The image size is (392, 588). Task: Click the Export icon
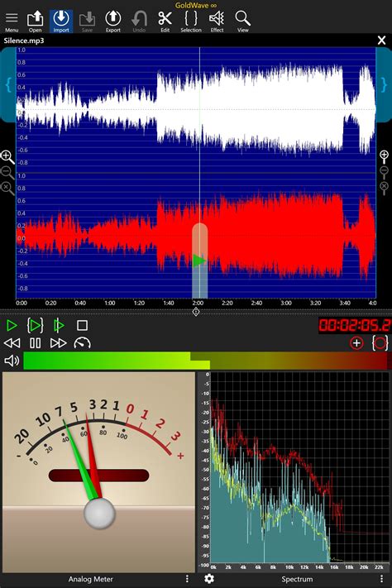(113, 22)
